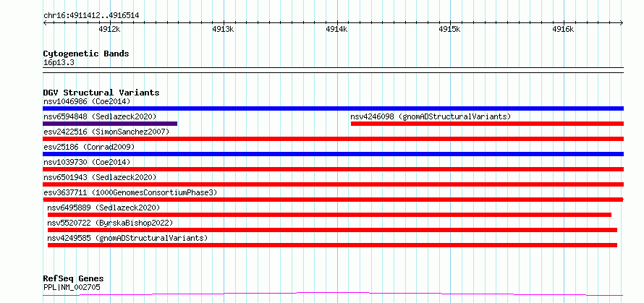Open the nsv6495889 (Sedlazeck2020) label
Screen dimensions: 644x303
103,208
